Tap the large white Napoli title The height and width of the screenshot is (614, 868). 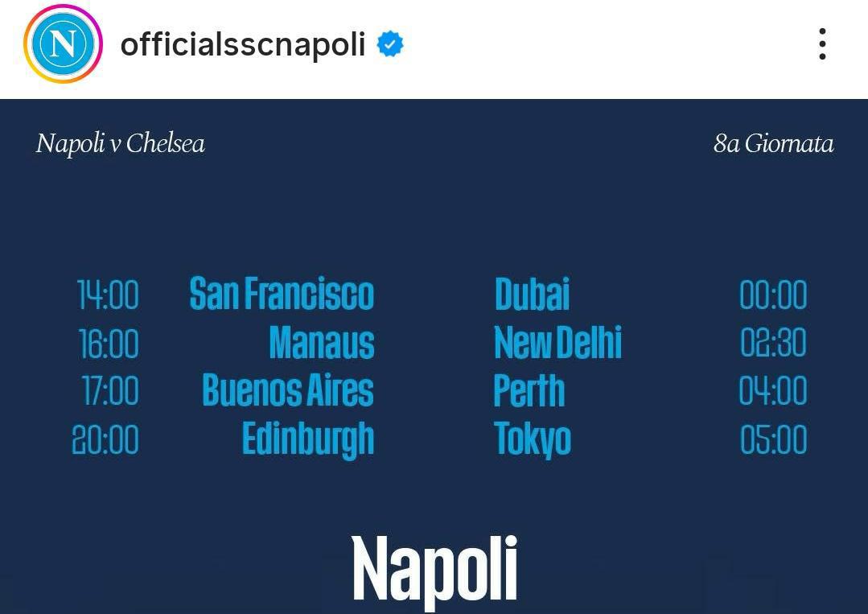pos(434,569)
